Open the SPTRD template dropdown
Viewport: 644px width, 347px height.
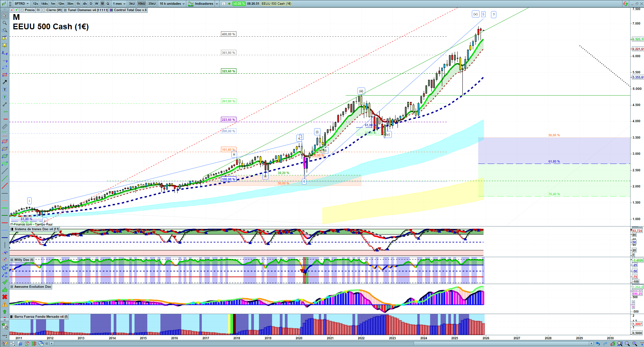[x=22, y=4]
